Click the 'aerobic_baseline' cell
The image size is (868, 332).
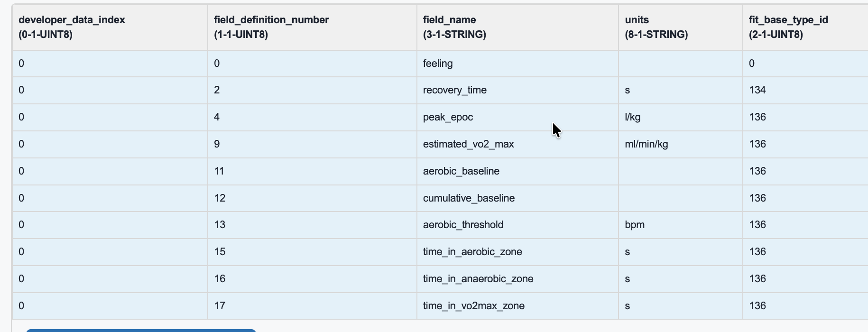coord(461,171)
